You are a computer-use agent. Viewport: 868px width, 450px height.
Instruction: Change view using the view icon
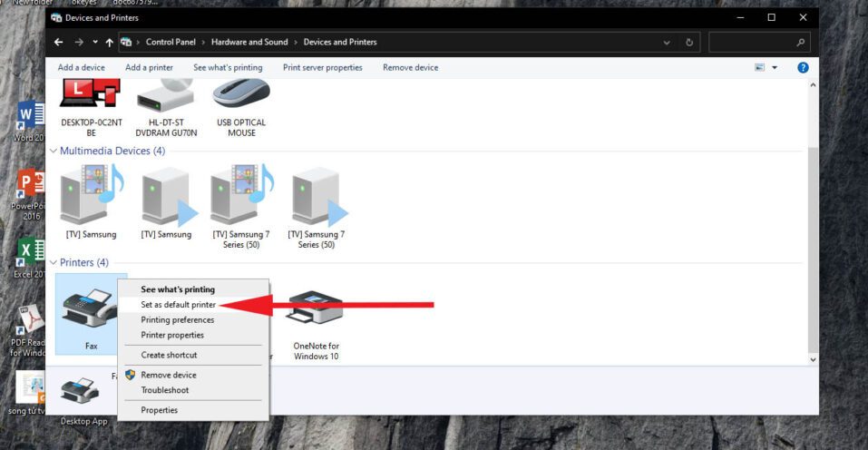[x=759, y=67]
